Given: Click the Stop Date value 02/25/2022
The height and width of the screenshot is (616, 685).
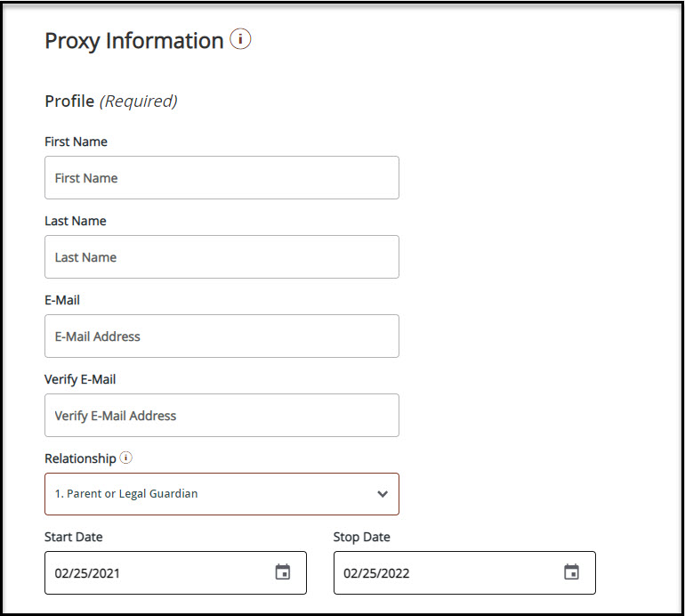Looking at the screenshot, I should [376, 573].
